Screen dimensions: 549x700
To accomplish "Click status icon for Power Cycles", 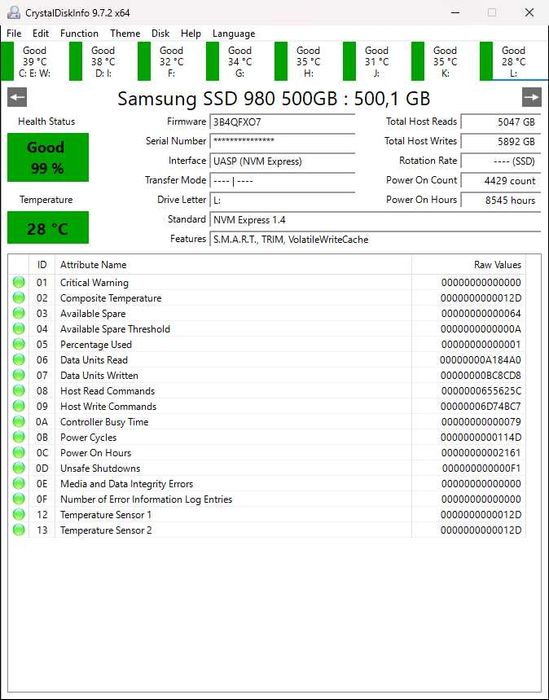I will point(19,437).
